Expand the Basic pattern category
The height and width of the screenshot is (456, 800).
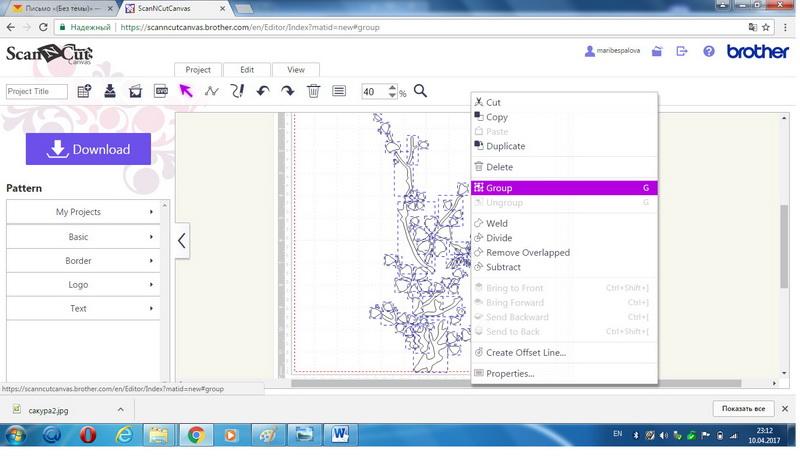[83, 237]
